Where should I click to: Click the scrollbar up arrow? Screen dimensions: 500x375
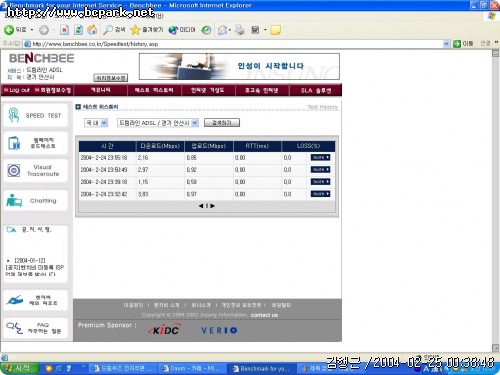point(496,53)
